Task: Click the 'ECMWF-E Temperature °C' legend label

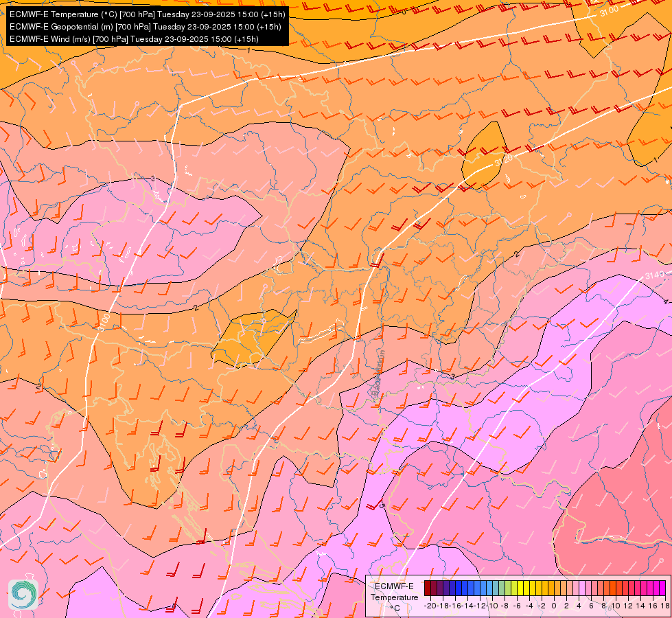Action: [394, 597]
